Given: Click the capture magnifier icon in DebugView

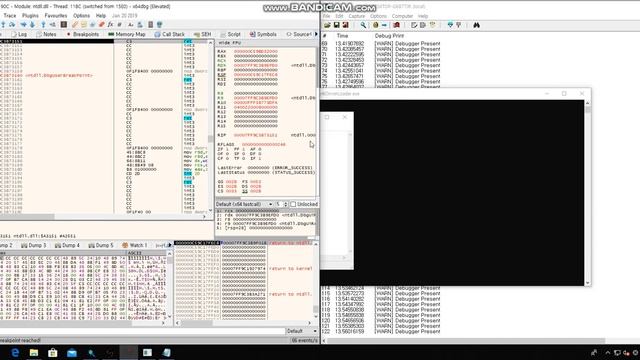Looking at the screenshot, I should pyautogui.click(x=363, y=25).
